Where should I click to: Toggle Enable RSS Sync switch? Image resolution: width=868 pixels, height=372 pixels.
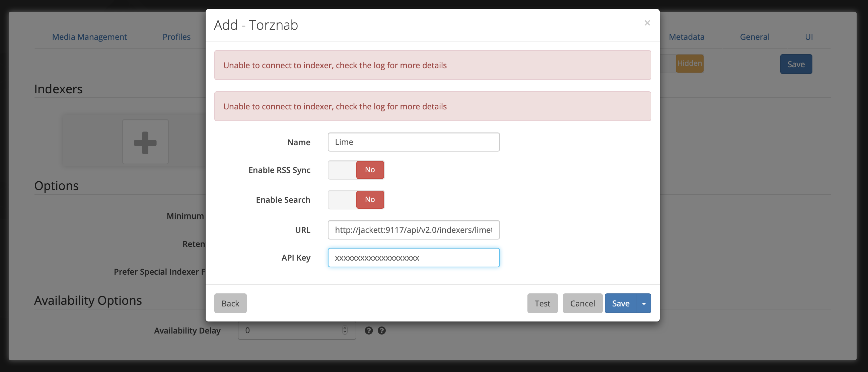click(356, 170)
